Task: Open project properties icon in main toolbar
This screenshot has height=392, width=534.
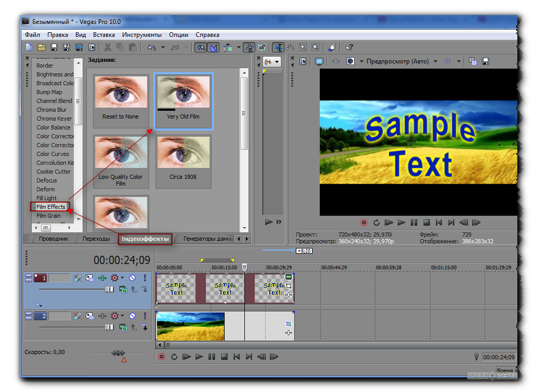Action: point(92,47)
